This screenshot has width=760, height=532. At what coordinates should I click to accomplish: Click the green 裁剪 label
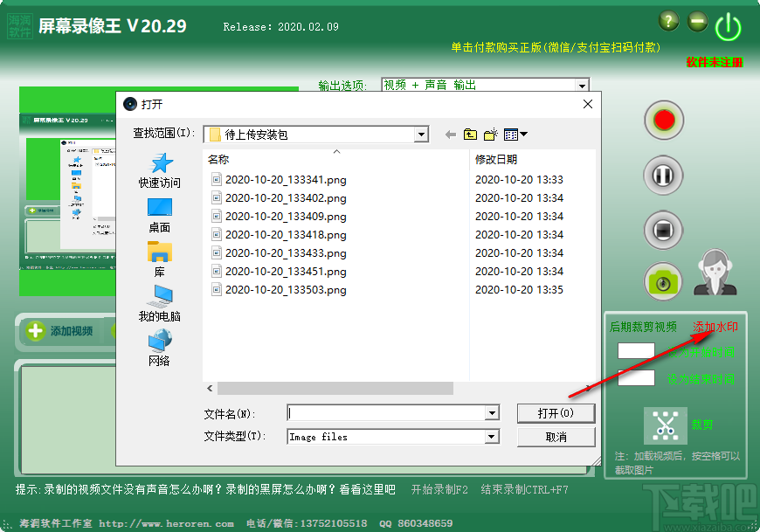click(701, 425)
